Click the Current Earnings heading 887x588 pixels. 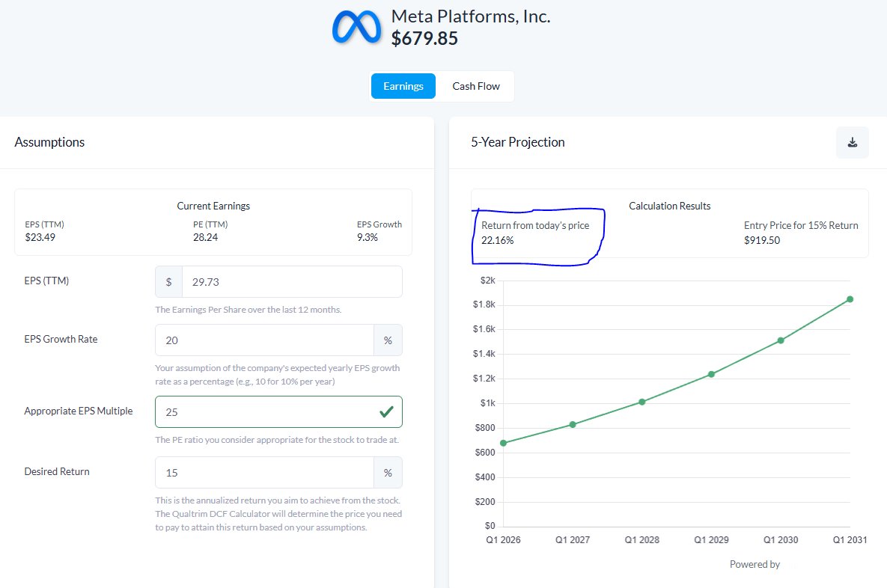click(x=213, y=206)
